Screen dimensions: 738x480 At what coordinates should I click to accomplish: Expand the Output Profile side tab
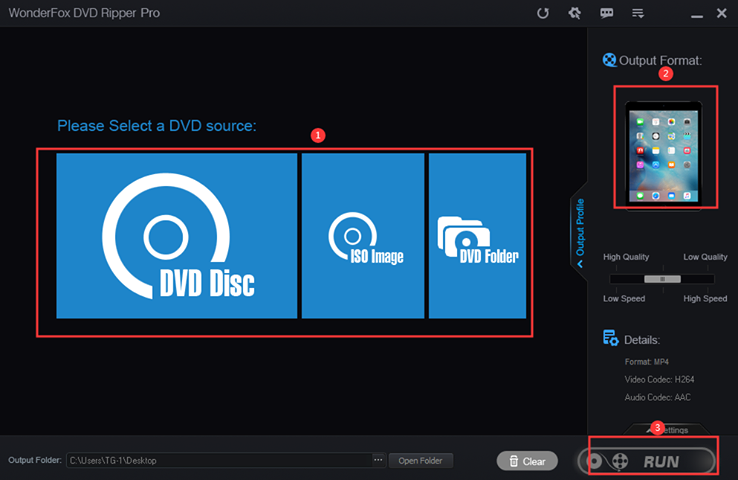(579, 232)
